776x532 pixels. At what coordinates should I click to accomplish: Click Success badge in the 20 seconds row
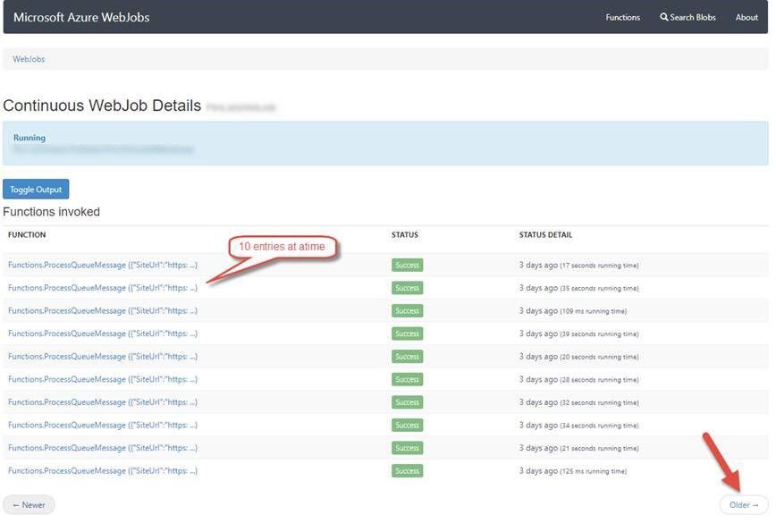pyautogui.click(x=407, y=357)
